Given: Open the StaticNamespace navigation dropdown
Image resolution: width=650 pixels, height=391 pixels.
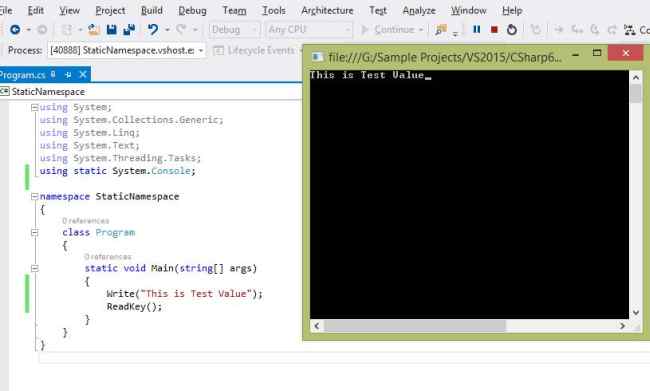Looking at the screenshot, I should pos(151,92).
